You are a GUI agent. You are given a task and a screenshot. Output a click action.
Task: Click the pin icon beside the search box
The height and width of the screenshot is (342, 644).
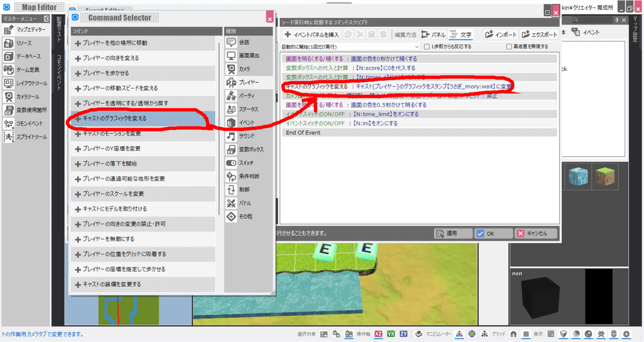(617, 19)
